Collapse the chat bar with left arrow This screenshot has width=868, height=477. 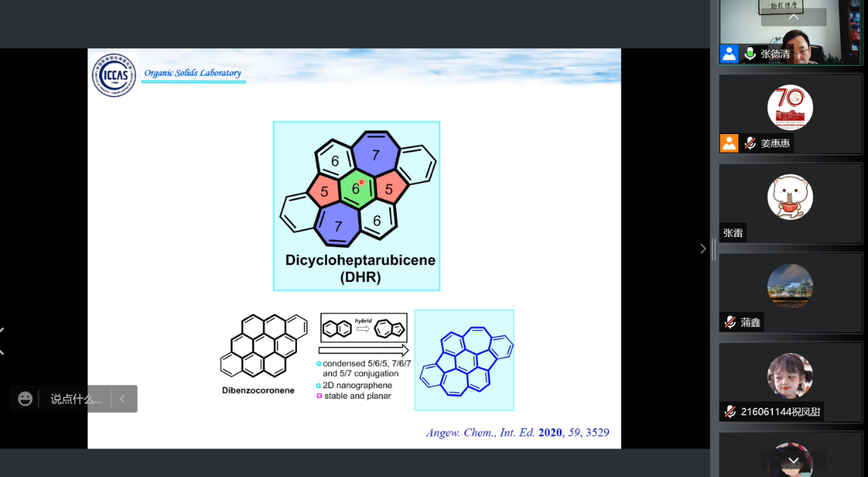coord(122,399)
